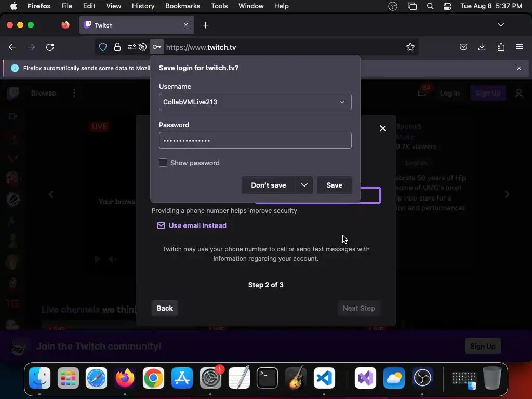Open the Trash in the Dock
The width and height of the screenshot is (532, 399).
492,378
